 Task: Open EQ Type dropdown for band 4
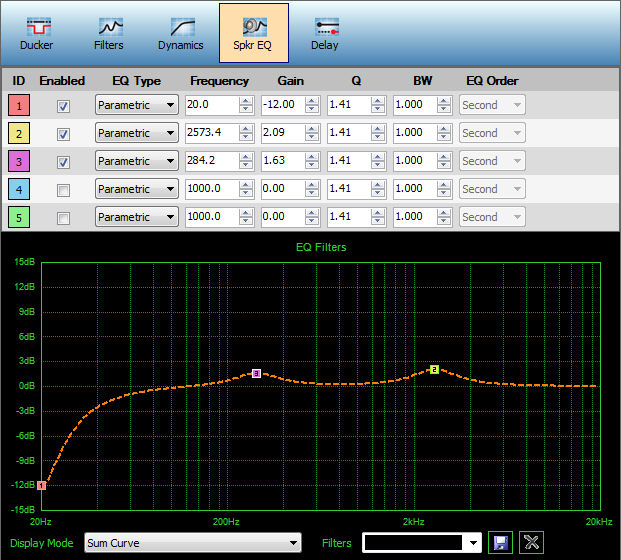click(137, 189)
